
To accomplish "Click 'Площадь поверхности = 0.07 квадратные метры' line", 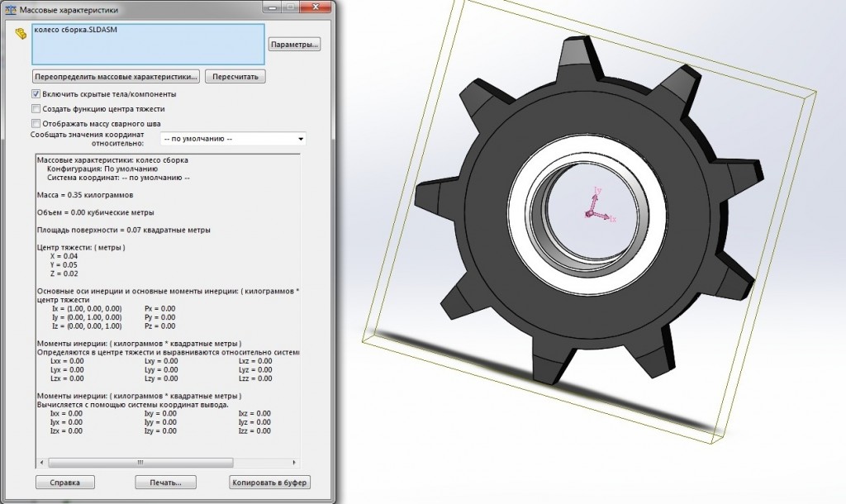I will [124, 230].
